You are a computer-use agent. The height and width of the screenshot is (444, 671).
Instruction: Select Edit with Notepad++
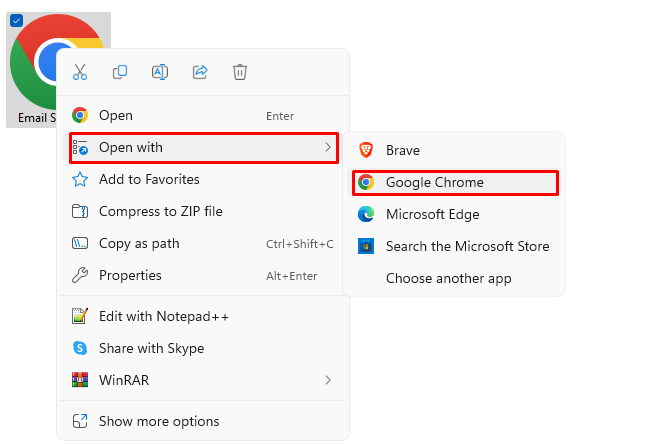(x=203, y=317)
